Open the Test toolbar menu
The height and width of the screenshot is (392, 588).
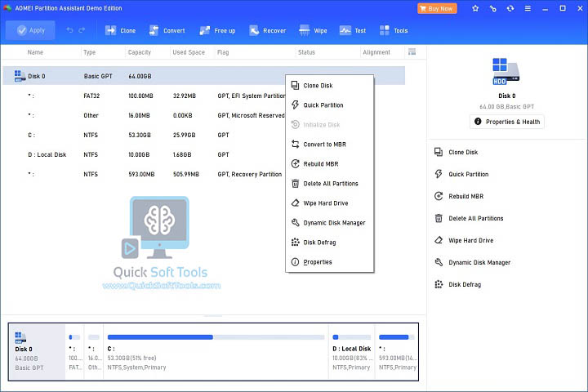353,30
